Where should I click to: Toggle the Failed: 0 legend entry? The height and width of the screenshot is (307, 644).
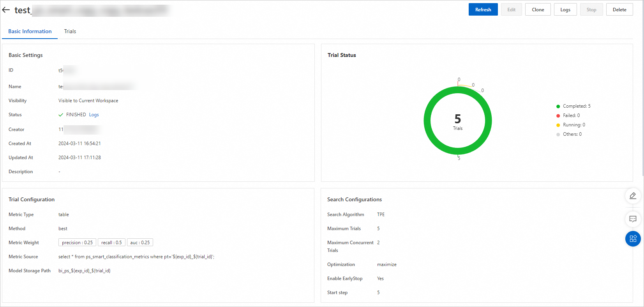[x=568, y=115]
